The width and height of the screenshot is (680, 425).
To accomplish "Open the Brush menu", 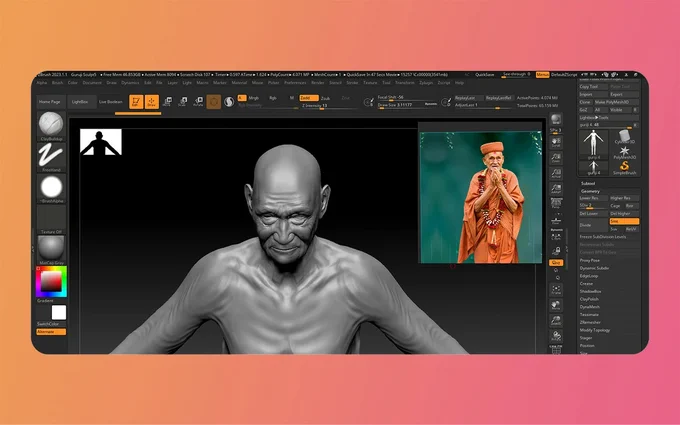I will [x=58, y=83].
